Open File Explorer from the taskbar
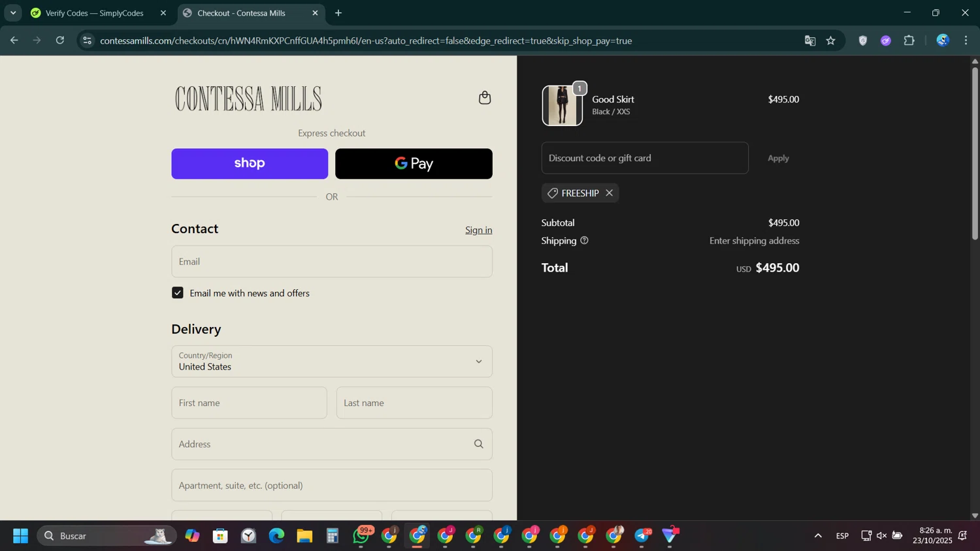Viewport: 980px width, 551px height. pos(304,536)
